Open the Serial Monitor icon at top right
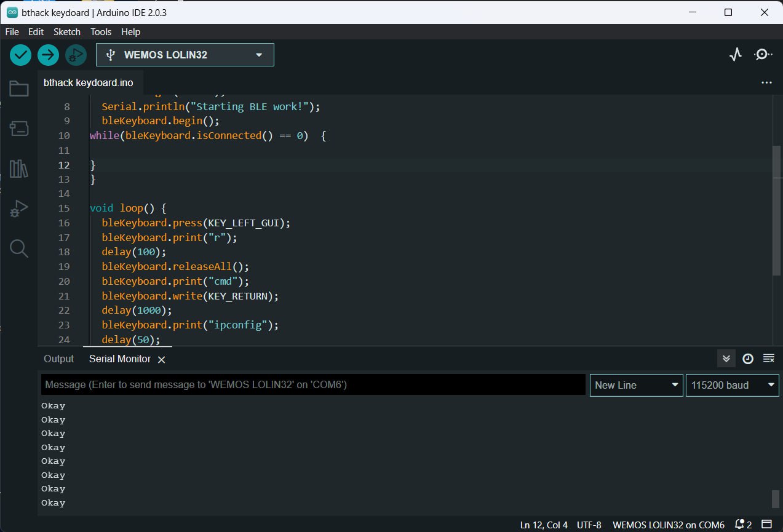The width and height of the screenshot is (783, 532). [x=763, y=55]
